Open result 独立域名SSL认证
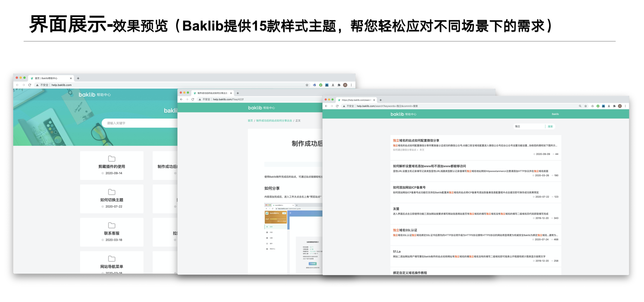This screenshot has width=644, height=302. (x=405, y=230)
